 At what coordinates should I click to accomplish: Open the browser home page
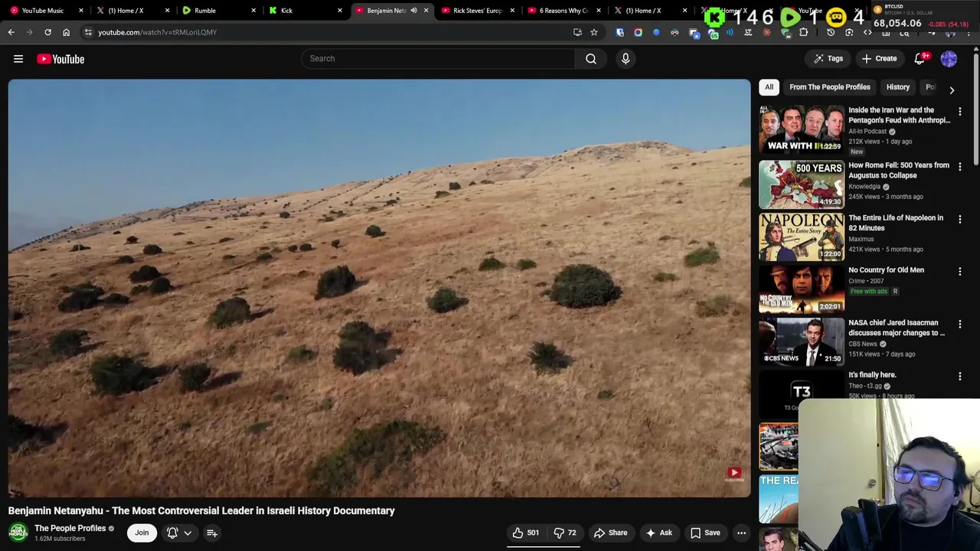(x=66, y=32)
